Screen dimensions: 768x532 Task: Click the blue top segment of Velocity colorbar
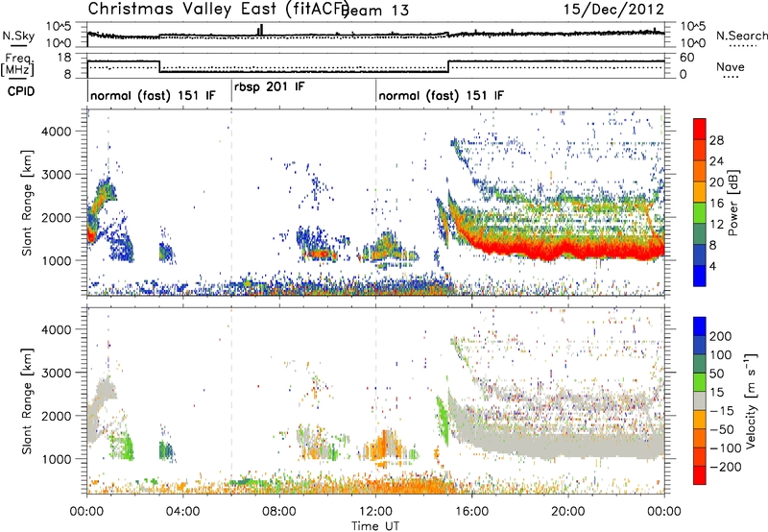pos(700,326)
